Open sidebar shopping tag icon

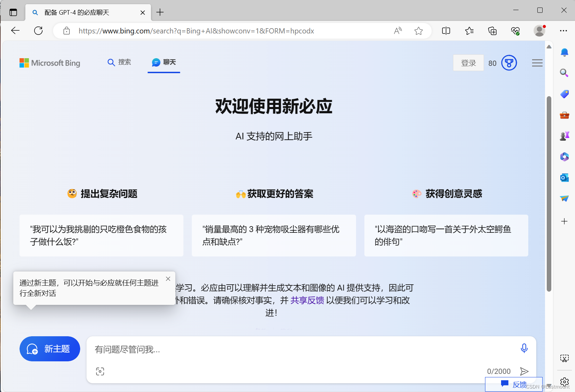(564, 94)
